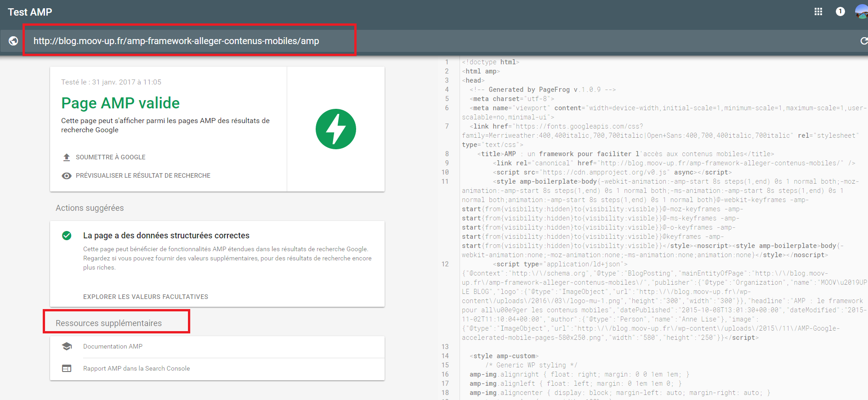Click the 'Actions suggérées' heading
Image resolution: width=868 pixels, height=400 pixels.
[x=90, y=208]
